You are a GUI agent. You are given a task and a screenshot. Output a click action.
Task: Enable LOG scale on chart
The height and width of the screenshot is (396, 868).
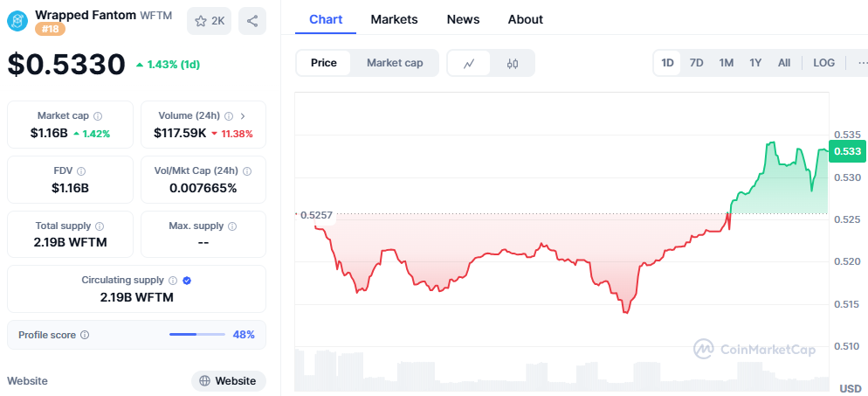(823, 63)
